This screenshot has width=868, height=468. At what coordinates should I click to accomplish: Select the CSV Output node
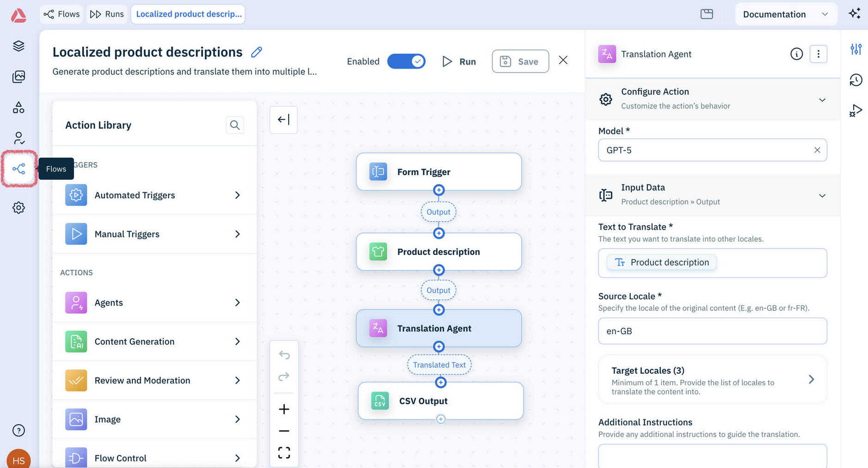tap(441, 401)
